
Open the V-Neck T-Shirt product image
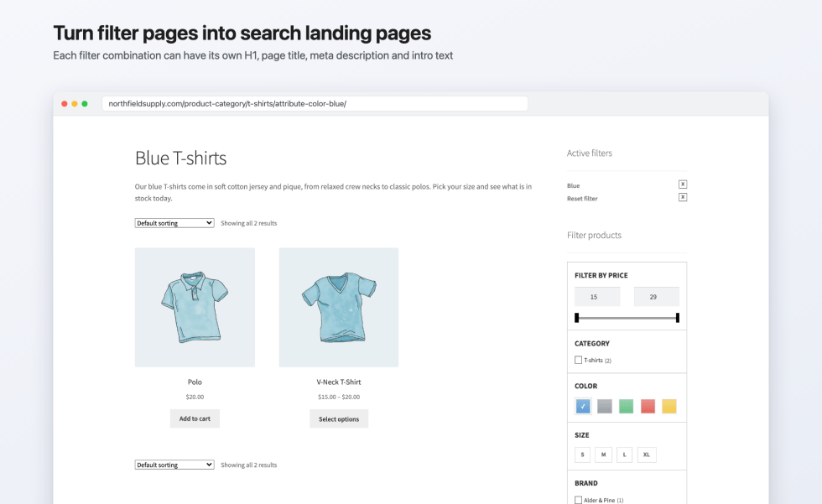tap(339, 308)
